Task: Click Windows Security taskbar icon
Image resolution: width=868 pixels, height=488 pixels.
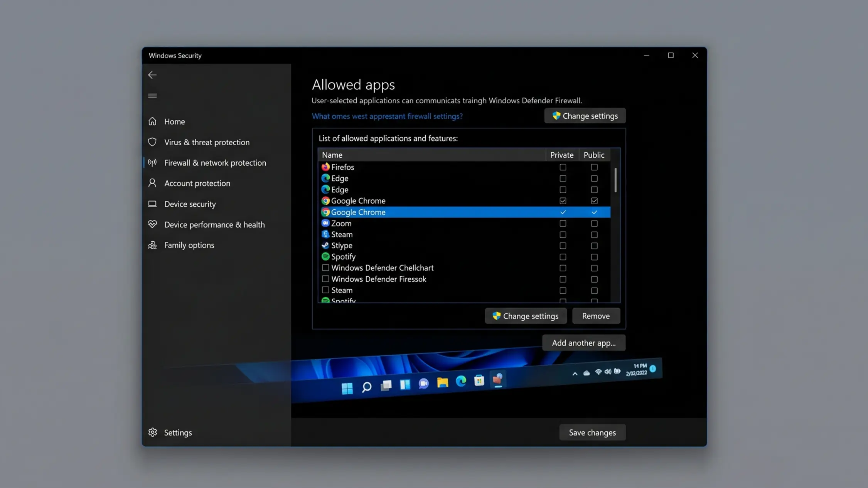Action: [x=498, y=379]
